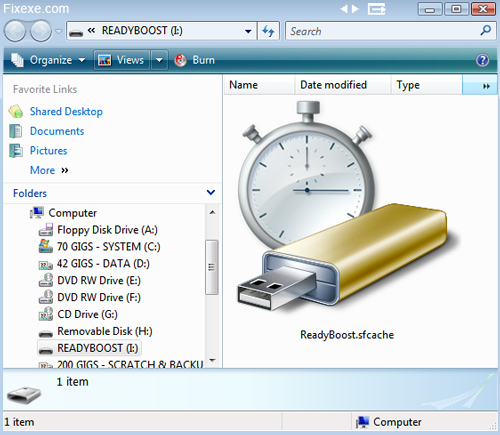Image resolution: width=500 pixels, height=435 pixels.
Task: Click the folder tree scrollbar thumb
Action: (x=212, y=267)
